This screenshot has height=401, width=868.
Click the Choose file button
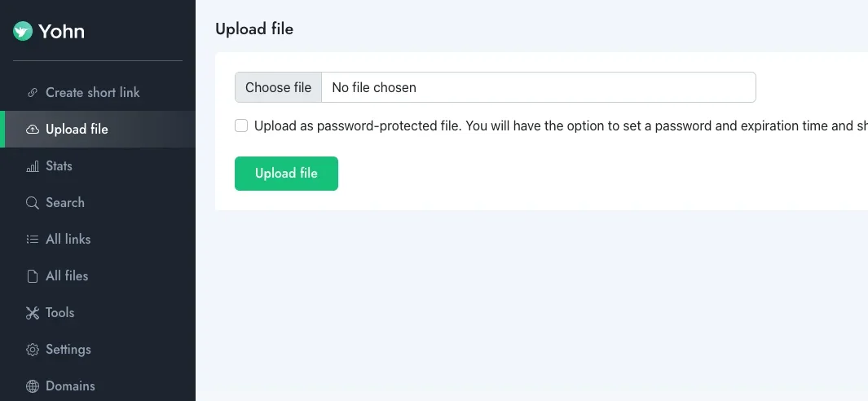tap(278, 88)
